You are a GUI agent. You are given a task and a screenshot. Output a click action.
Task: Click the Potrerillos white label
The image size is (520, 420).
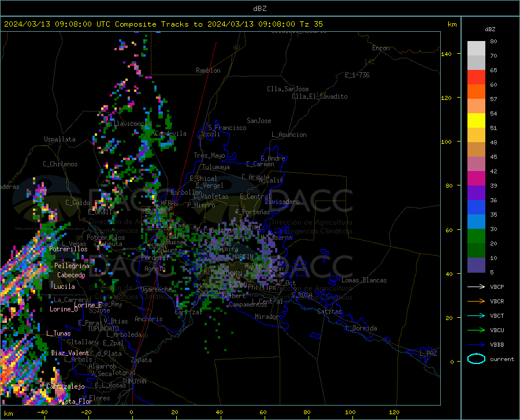[x=68, y=249]
